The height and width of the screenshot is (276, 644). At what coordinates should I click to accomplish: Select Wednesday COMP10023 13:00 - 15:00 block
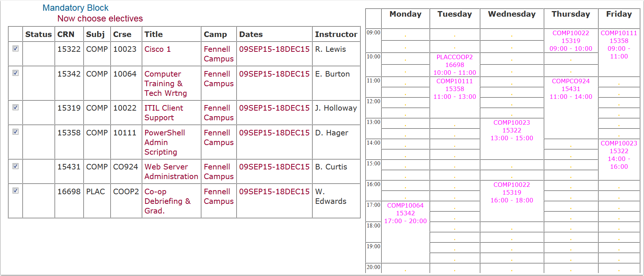512,130
